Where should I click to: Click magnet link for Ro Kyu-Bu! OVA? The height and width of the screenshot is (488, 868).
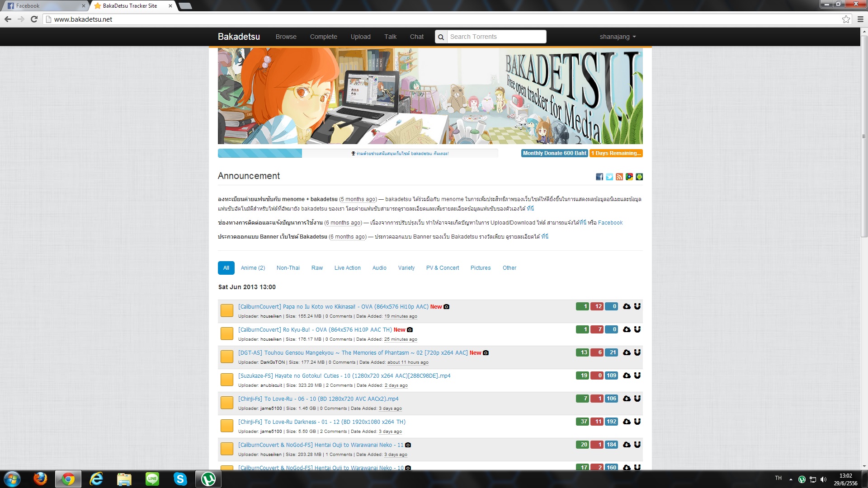(637, 329)
